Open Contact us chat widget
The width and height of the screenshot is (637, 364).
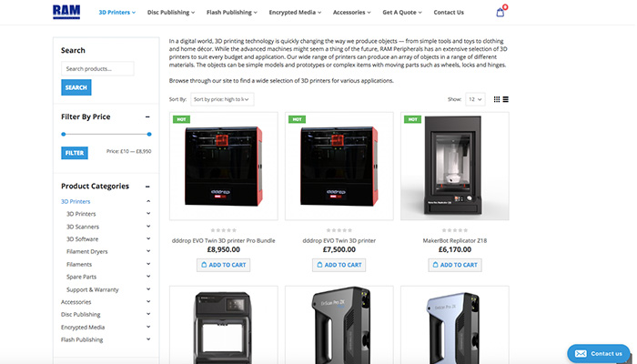pos(598,353)
